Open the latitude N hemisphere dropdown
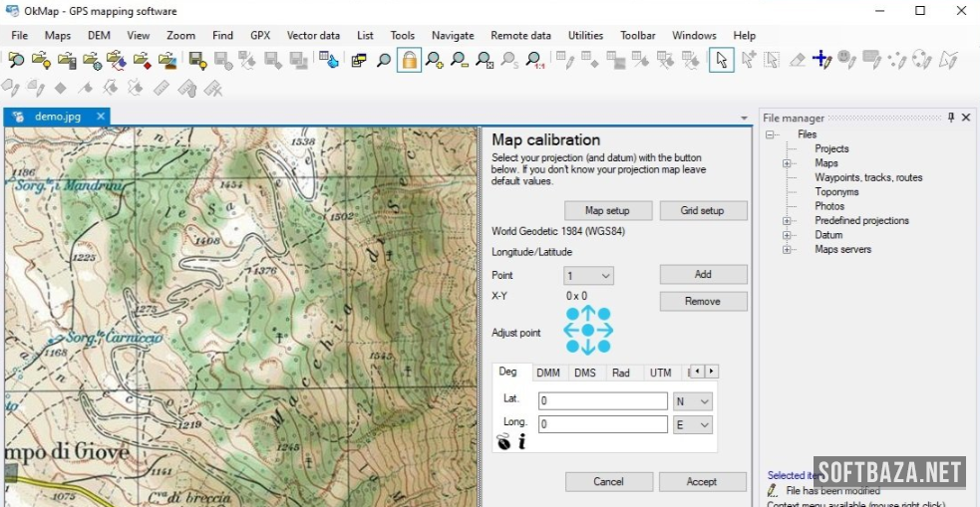The width and height of the screenshot is (980, 507). [x=694, y=401]
